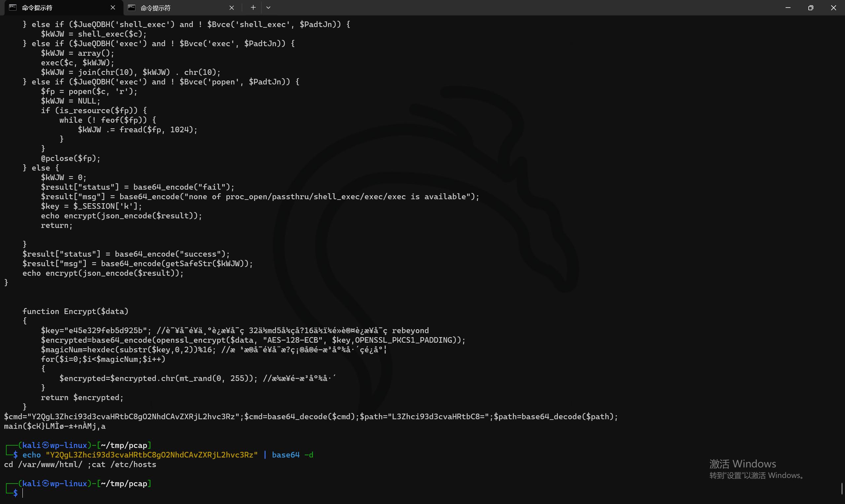Click the 'base64 -d' command text
Image resolution: width=845 pixels, height=504 pixels.
(x=292, y=455)
